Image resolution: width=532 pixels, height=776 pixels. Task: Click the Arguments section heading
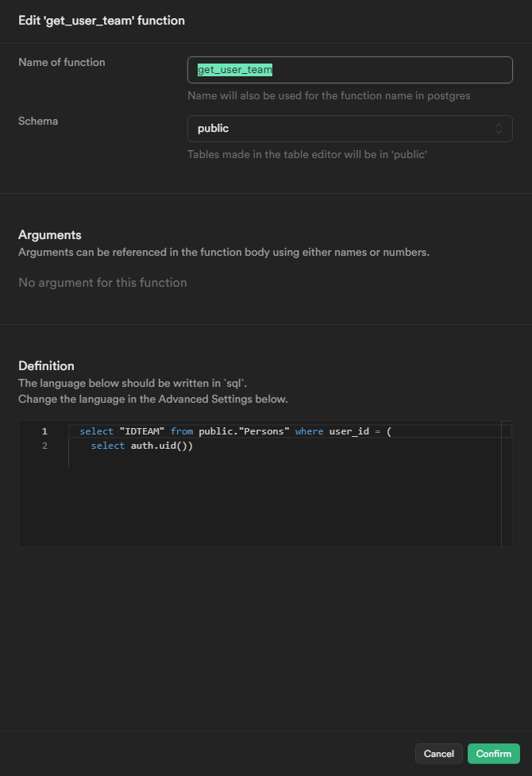50,235
